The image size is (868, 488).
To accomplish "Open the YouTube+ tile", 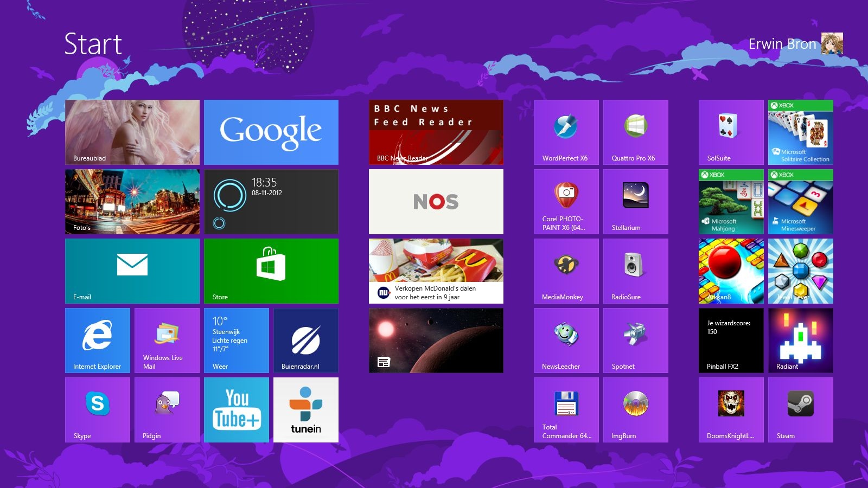I will 237,410.
